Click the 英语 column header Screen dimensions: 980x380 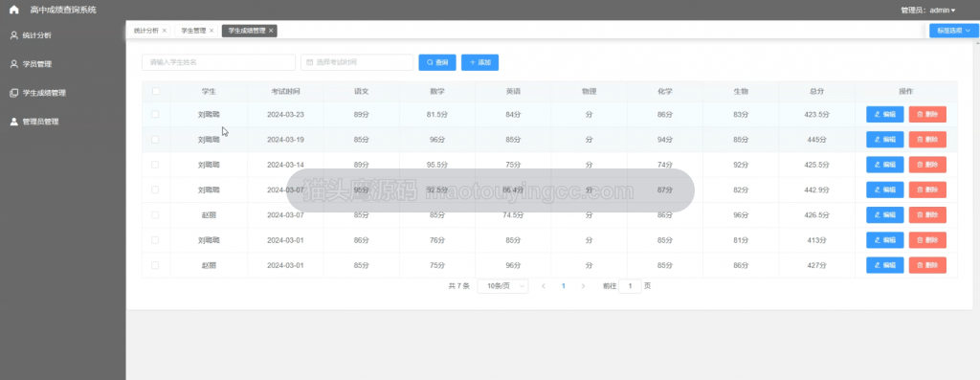pyautogui.click(x=513, y=91)
